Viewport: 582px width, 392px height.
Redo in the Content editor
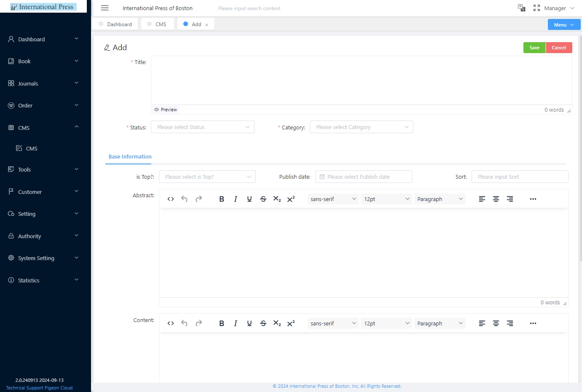(x=198, y=323)
